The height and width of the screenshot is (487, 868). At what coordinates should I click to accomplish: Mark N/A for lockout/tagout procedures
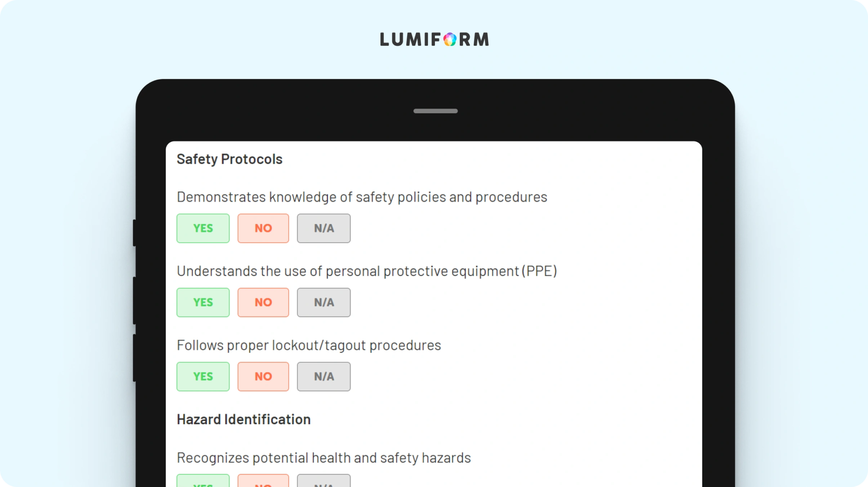pos(324,377)
